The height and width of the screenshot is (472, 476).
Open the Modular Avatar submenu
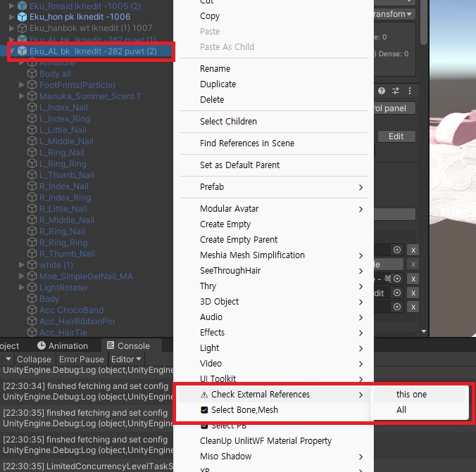tap(273, 209)
